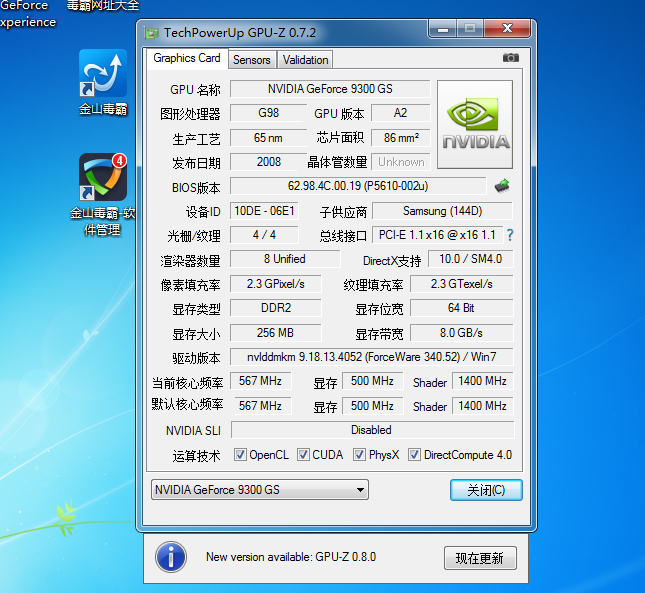This screenshot has height=593, width=645.
Task: Select the GeForce Experience desktop shortcut
Action: coord(27,14)
